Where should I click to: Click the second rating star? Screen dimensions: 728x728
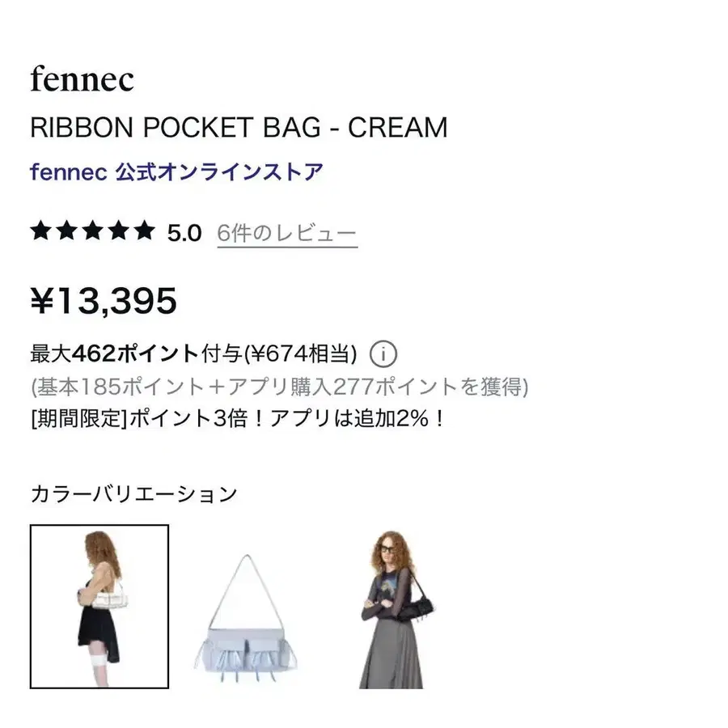[x=66, y=231]
